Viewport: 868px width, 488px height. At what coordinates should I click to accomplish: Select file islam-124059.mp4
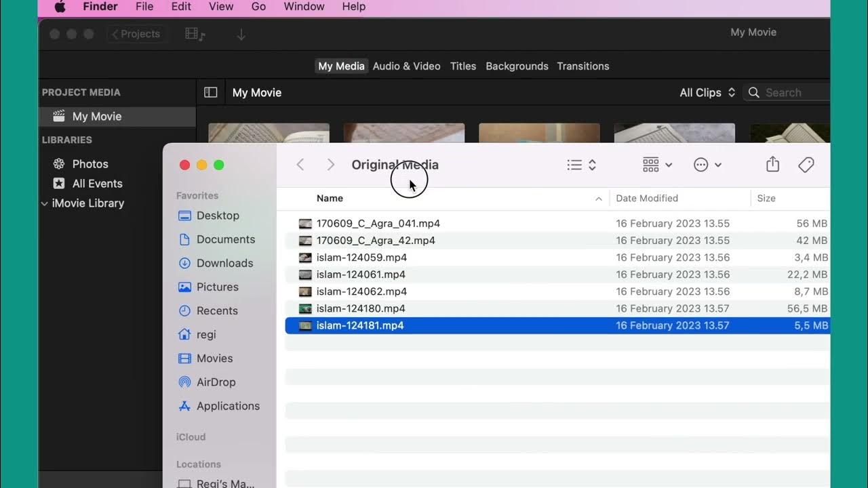coord(557,257)
